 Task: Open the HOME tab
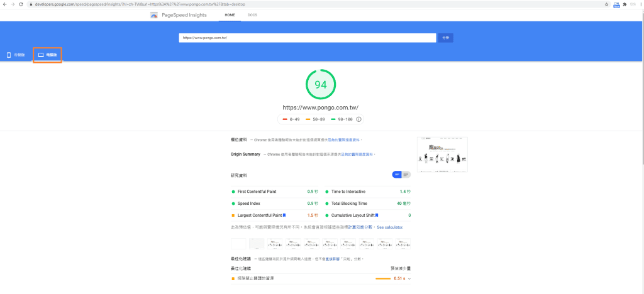(x=230, y=15)
